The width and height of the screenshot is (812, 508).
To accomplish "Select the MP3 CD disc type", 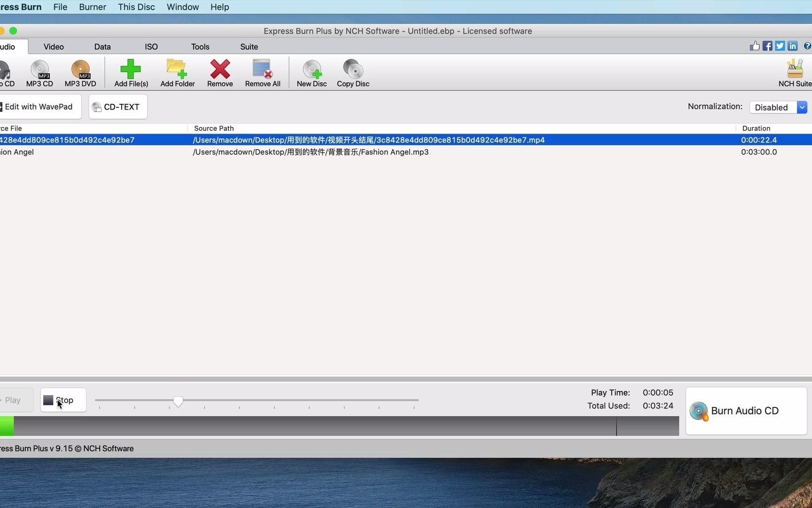I will [39, 73].
